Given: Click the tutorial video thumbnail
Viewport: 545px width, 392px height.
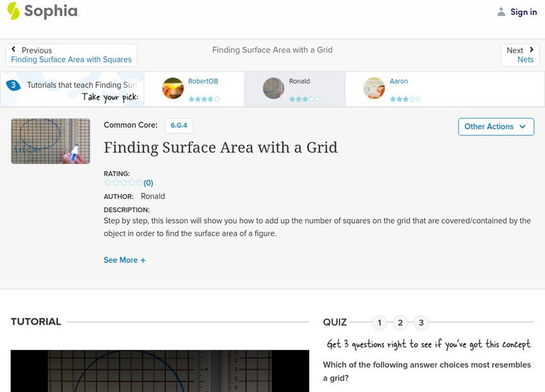Looking at the screenshot, I should tap(50, 141).
